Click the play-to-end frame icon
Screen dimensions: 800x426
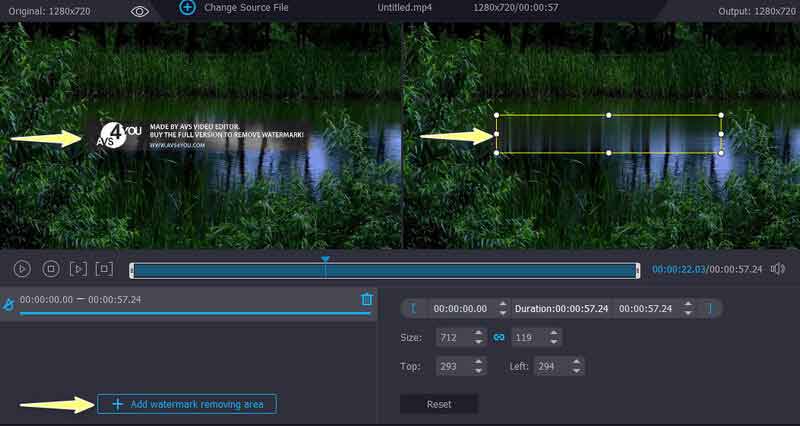104,269
